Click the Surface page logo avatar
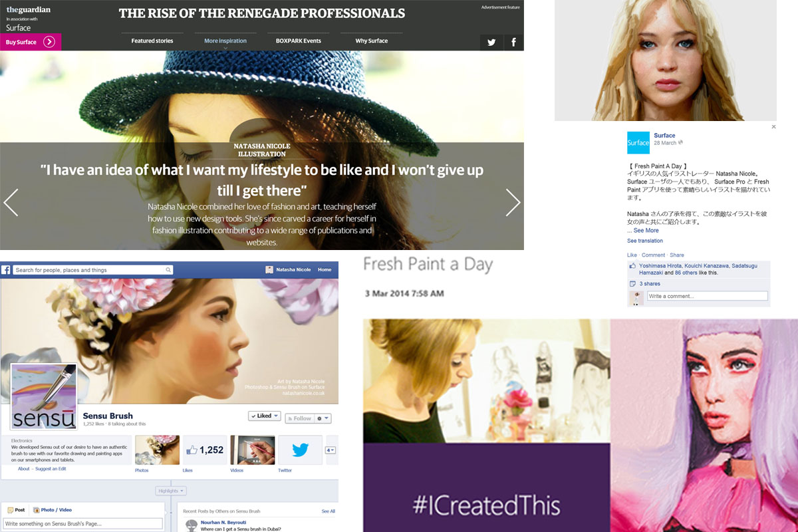Viewport: 798px width, 532px height. click(638, 142)
